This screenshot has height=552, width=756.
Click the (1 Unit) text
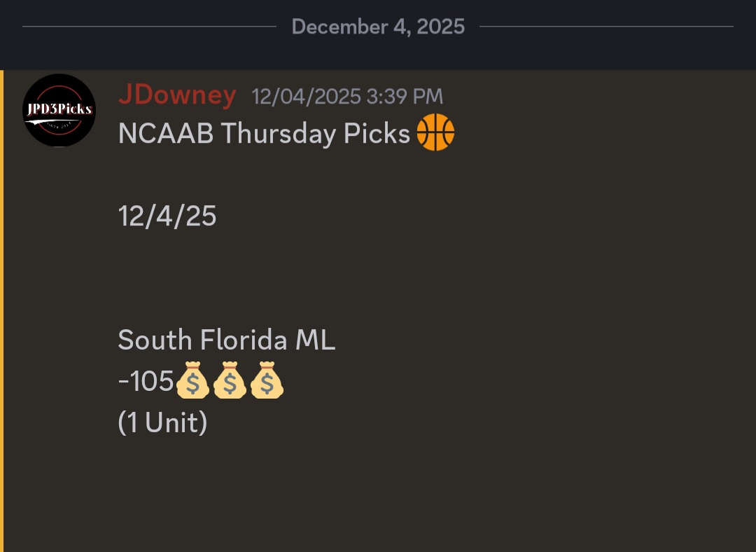tap(162, 422)
